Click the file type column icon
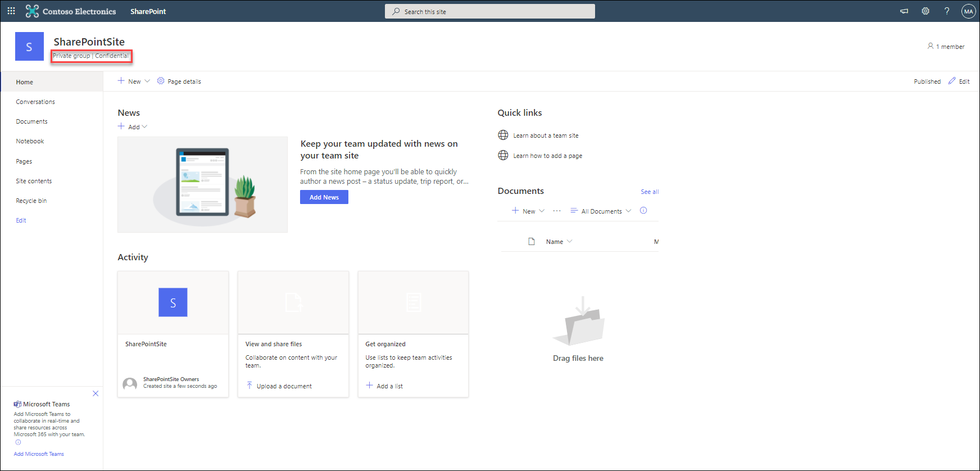 pos(532,242)
